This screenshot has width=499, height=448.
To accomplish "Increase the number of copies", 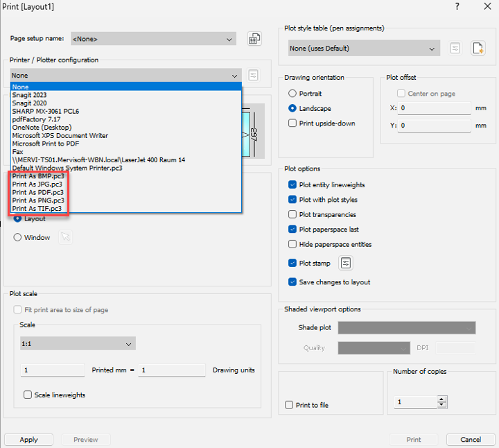I will (x=441, y=399).
